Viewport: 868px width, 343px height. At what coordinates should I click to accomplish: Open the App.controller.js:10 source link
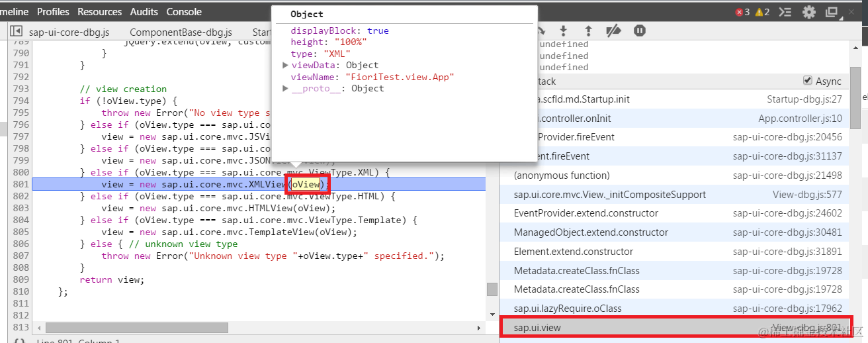(x=800, y=118)
